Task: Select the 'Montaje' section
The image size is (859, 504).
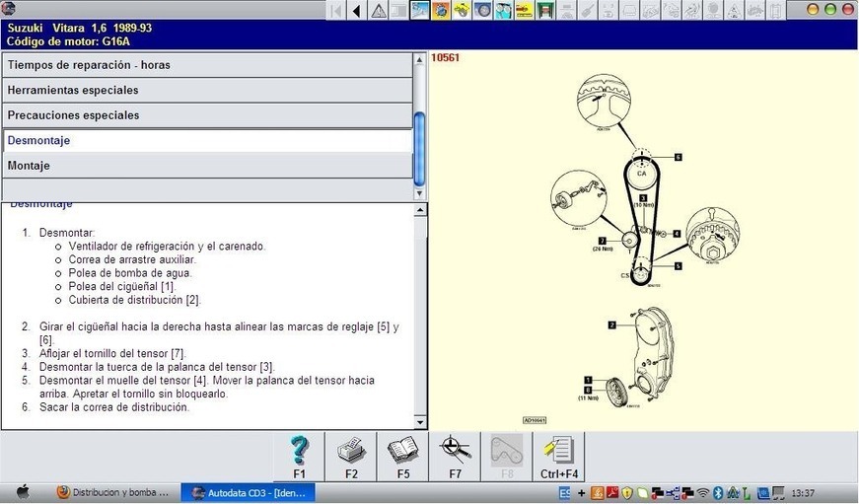Action: (207, 166)
